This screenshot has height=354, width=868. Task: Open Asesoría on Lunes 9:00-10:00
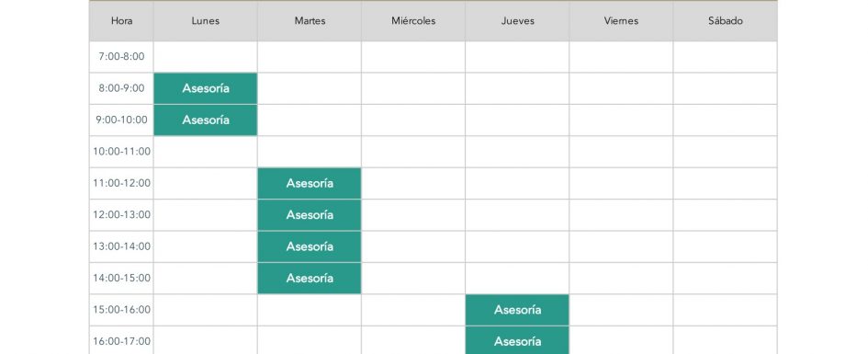tap(206, 120)
